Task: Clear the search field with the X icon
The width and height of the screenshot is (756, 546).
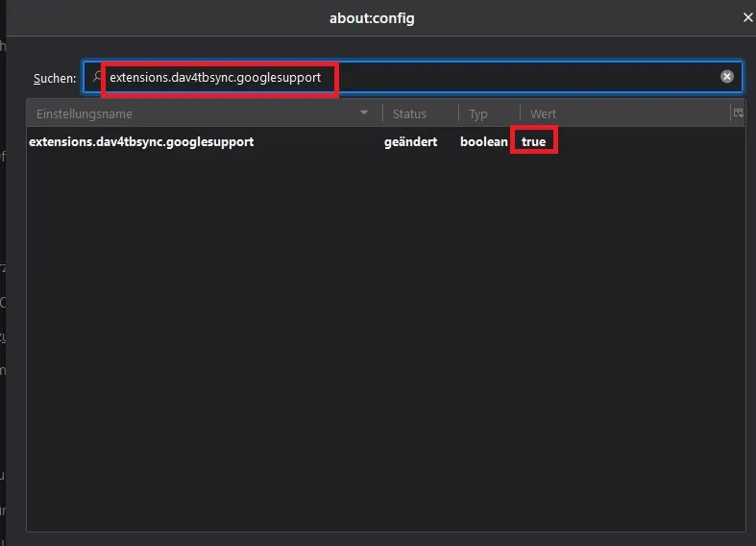Action: click(x=726, y=76)
